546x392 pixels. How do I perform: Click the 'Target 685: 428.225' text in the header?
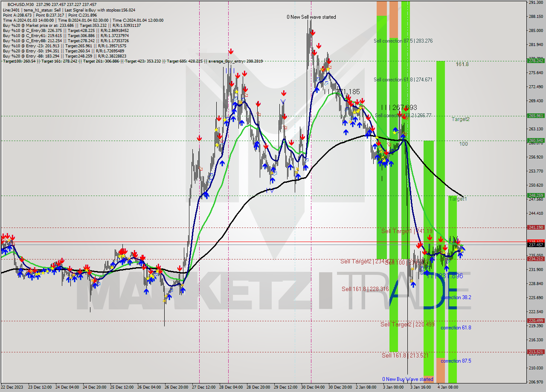click(185, 61)
